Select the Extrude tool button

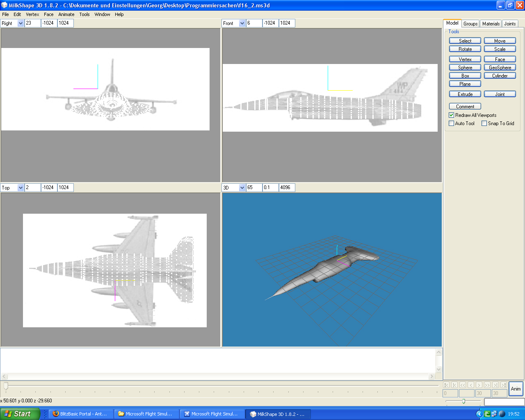[x=465, y=94]
